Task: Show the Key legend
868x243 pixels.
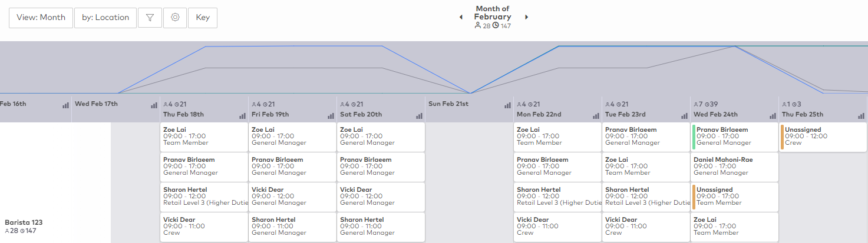Action: [203, 18]
